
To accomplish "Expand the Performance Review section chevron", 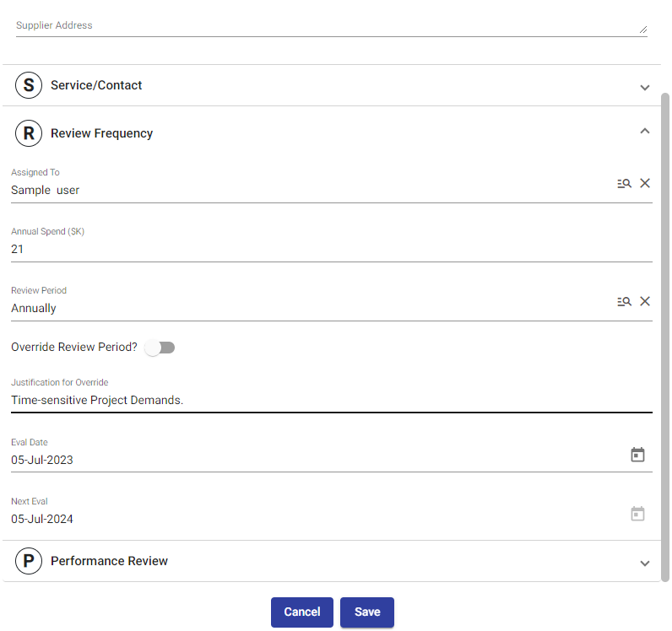I will coord(645,563).
